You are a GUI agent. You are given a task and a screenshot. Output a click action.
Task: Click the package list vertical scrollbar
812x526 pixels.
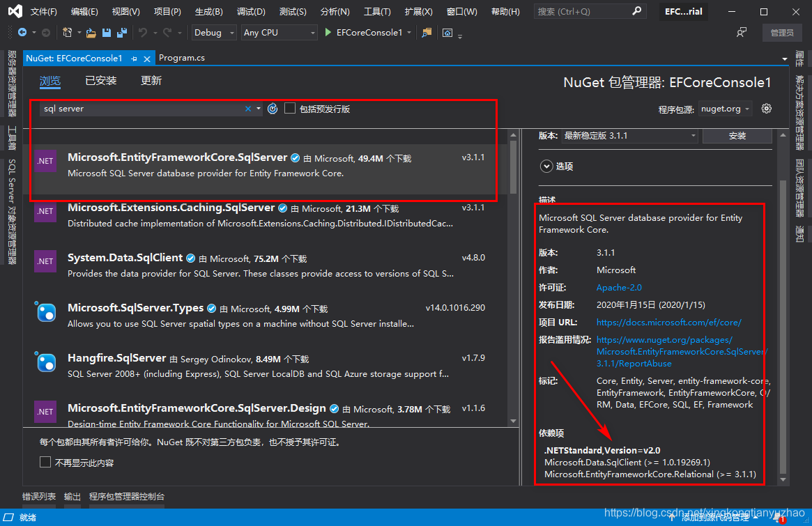pos(513,167)
